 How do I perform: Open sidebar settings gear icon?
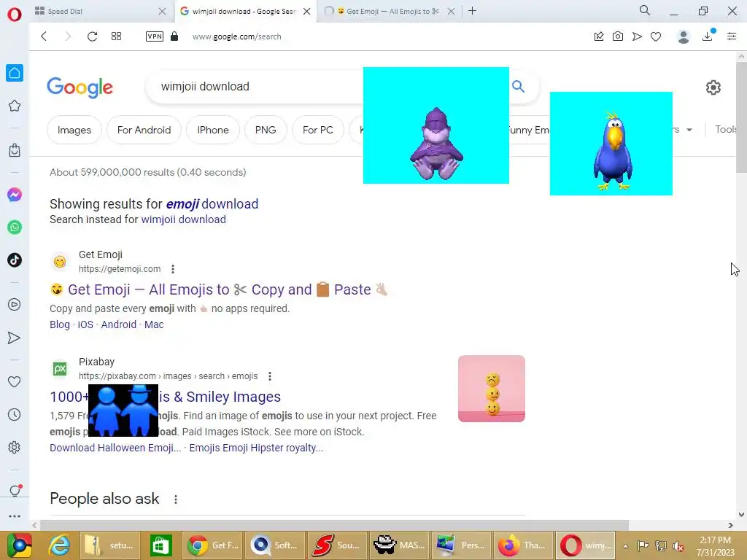coord(15,447)
